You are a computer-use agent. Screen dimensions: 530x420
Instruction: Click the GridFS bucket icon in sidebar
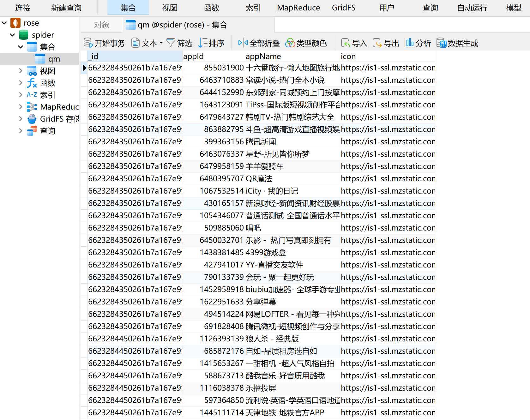click(32, 119)
